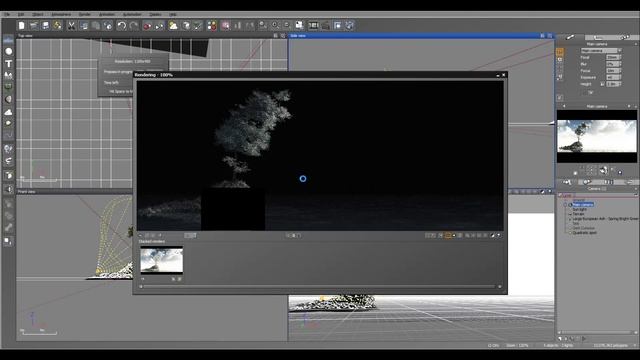Select the Sphere primitive tool
This screenshot has width=640, height=360.
point(8,51)
